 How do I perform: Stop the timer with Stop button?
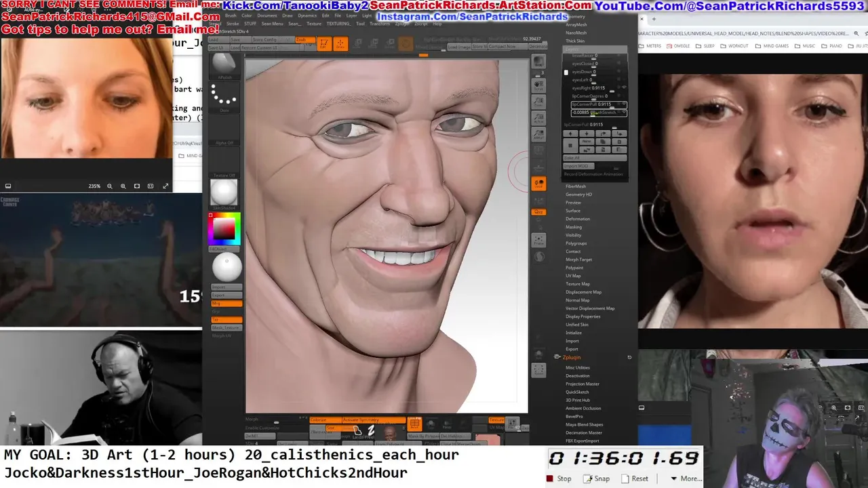[x=559, y=479]
